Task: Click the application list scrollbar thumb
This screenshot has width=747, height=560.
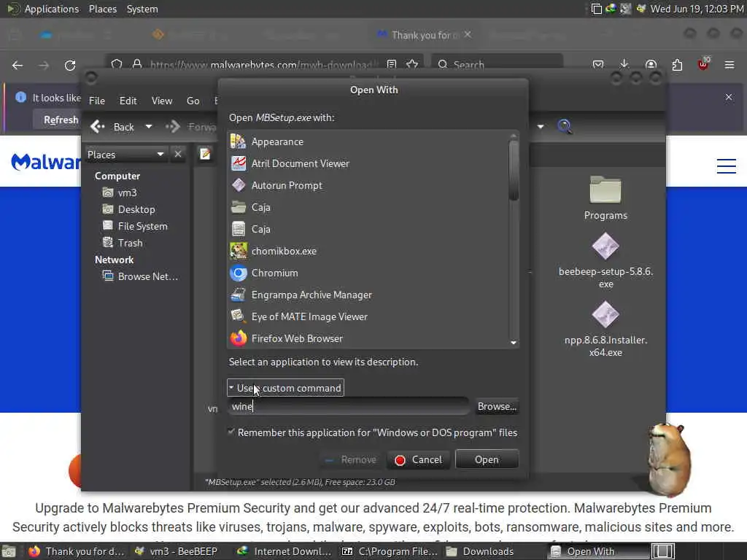Action: [x=514, y=169]
